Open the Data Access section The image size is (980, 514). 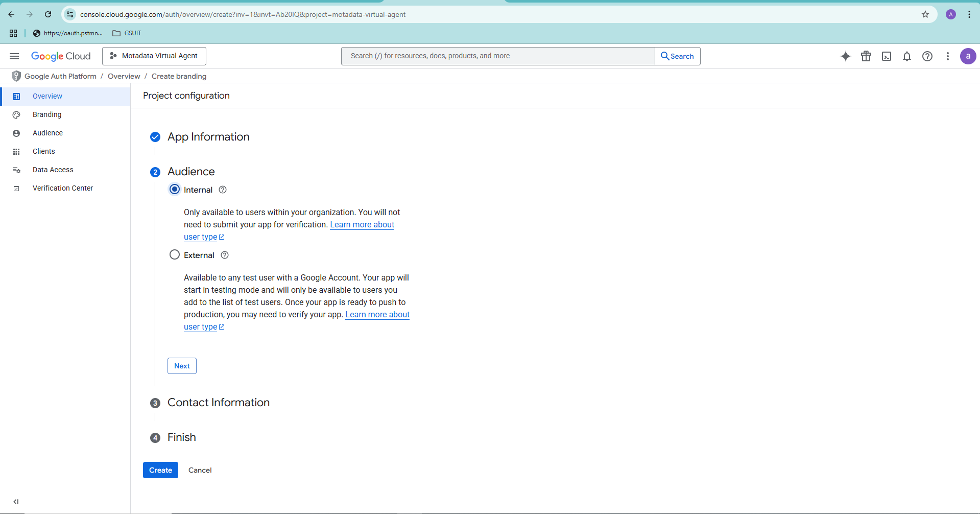53,169
